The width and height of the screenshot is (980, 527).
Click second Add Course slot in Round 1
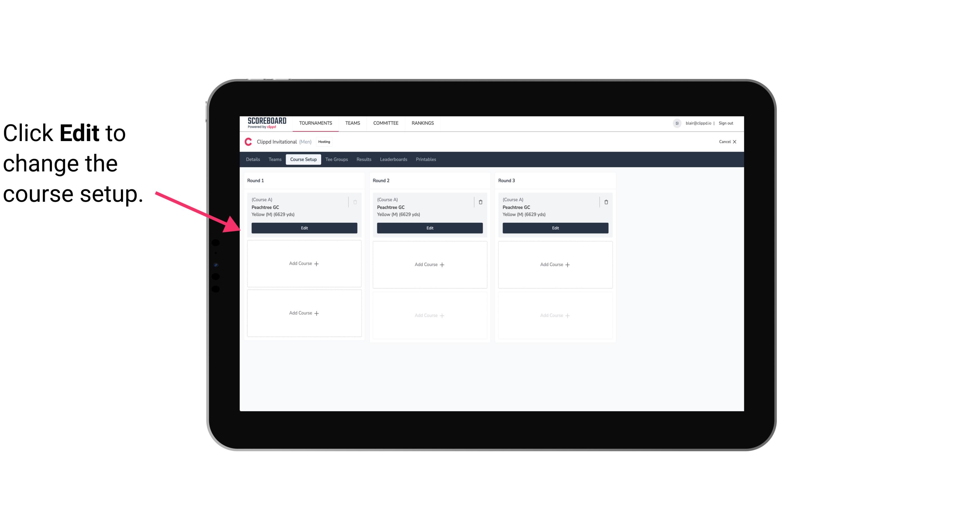click(304, 313)
